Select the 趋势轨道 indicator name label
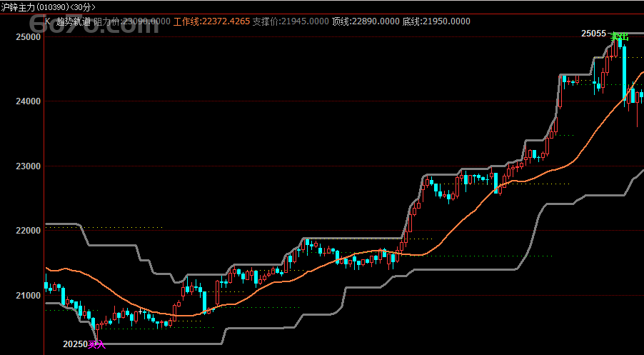Image resolution: width=644 pixels, height=355 pixels. click(74, 21)
